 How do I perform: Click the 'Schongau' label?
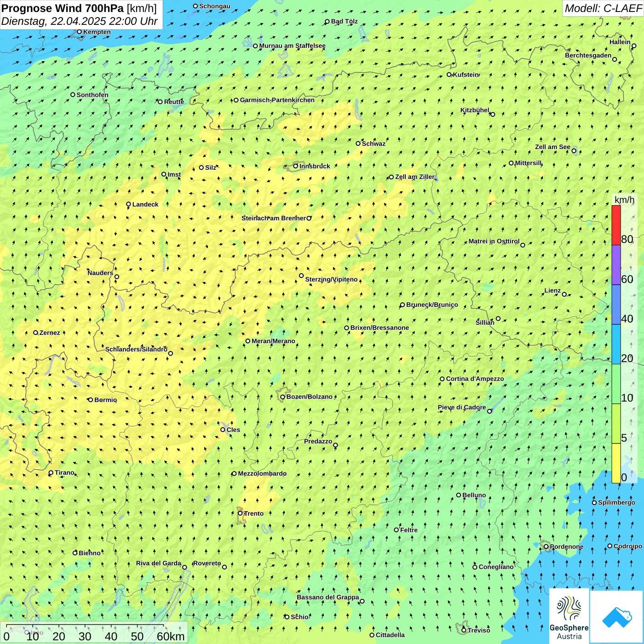point(214,6)
